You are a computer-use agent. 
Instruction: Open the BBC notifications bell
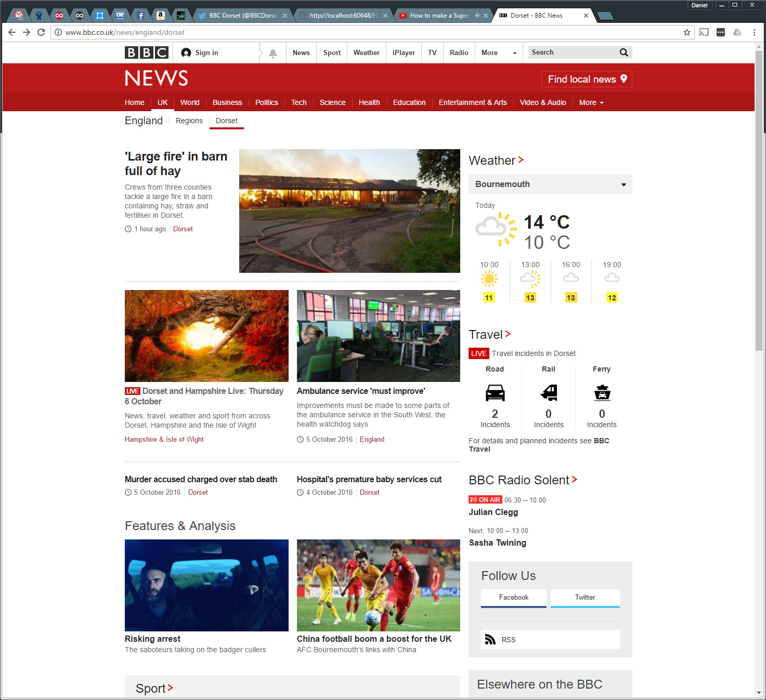coord(273,53)
